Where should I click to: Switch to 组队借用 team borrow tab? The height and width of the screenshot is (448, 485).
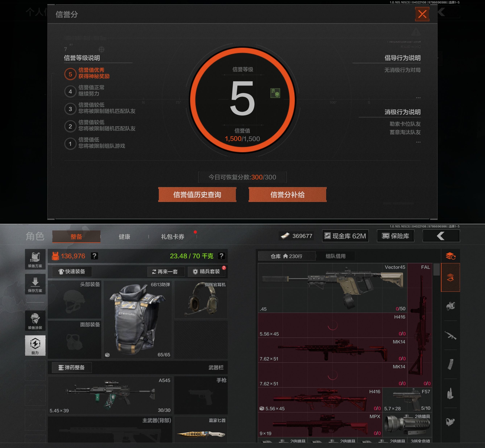pyautogui.click(x=335, y=256)
